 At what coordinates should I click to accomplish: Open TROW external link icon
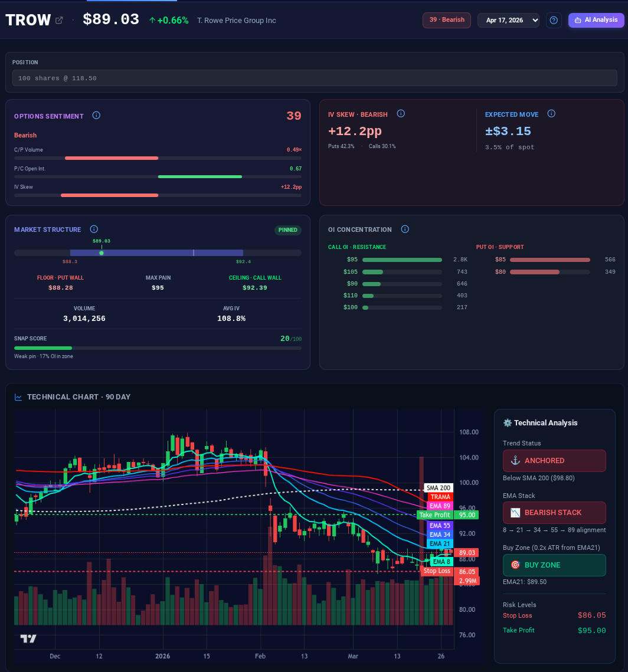coord(59,20)
